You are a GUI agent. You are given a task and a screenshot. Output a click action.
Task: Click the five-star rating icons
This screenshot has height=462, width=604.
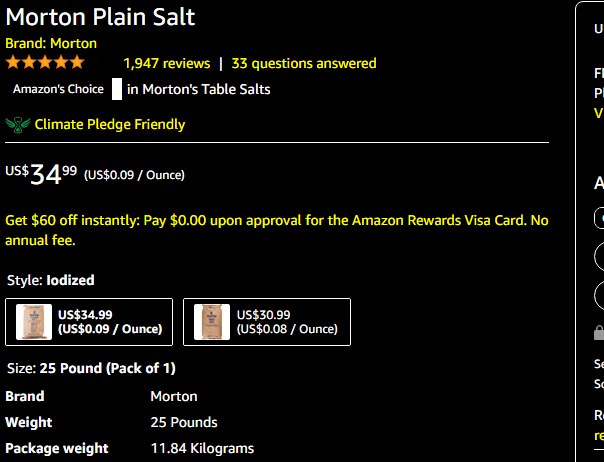(x=45, y=63)
